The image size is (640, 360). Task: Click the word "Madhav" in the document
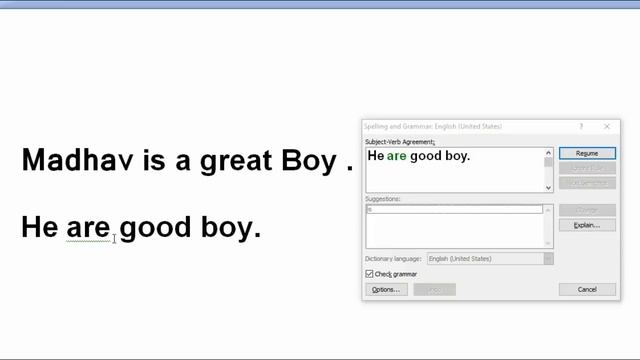[x=78, y=160]
